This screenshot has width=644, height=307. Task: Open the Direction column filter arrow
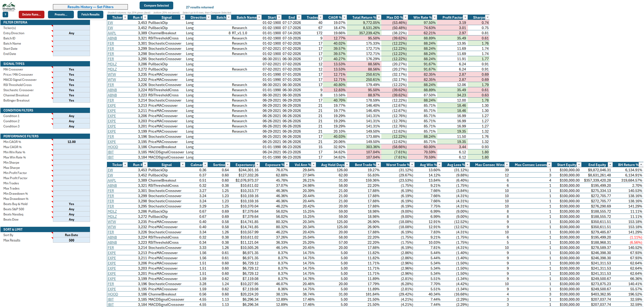point(208,17)
